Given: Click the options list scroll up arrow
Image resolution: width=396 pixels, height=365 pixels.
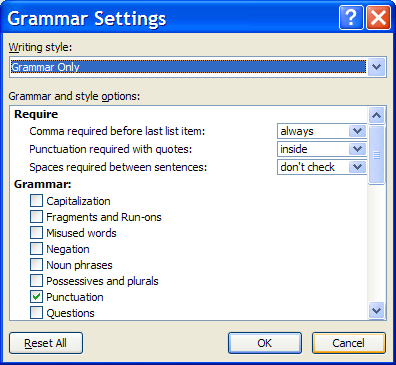Looking at the screenshot, I should click(377, 115).
